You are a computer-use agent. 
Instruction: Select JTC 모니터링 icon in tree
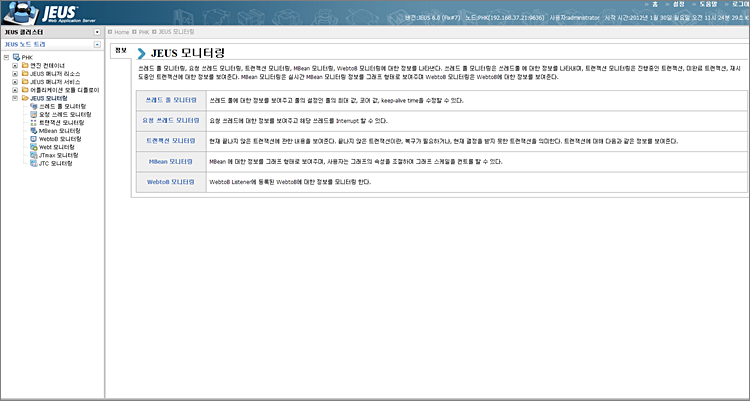pos(33,163)
